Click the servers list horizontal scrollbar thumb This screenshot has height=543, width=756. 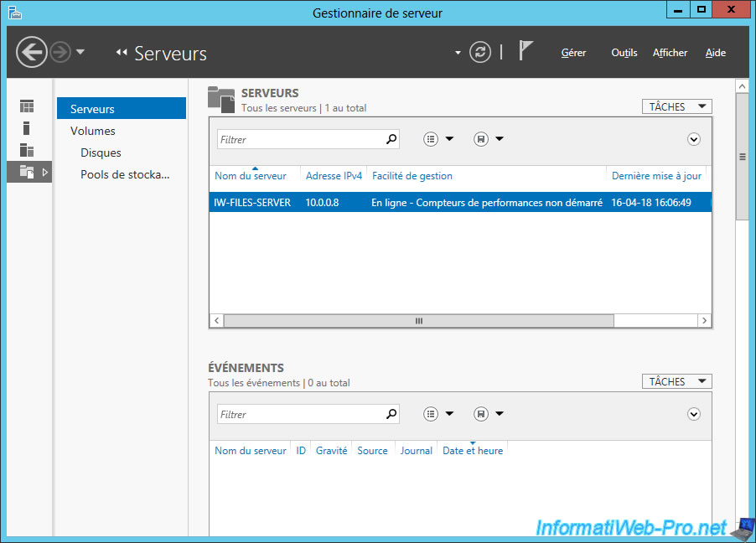(x=419, y=321)
